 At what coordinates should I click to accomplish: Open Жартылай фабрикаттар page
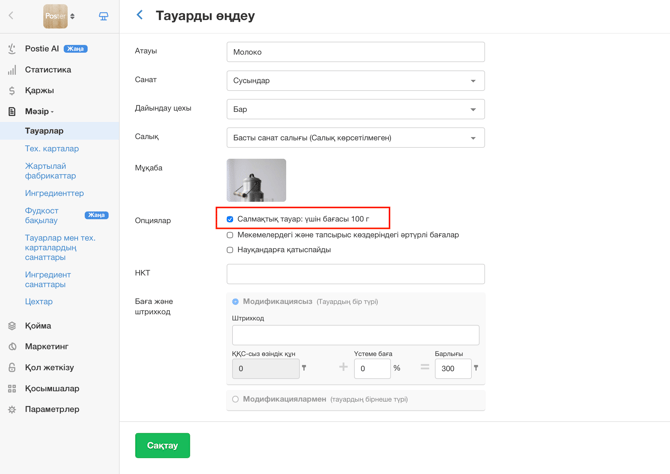(50, 171)
